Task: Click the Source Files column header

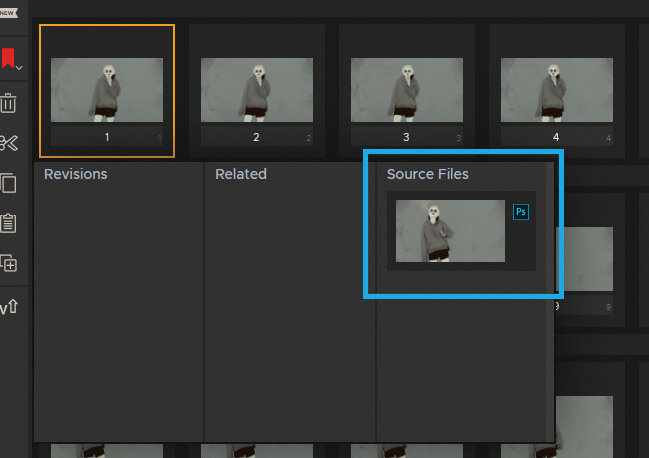Action: (428, 174)
